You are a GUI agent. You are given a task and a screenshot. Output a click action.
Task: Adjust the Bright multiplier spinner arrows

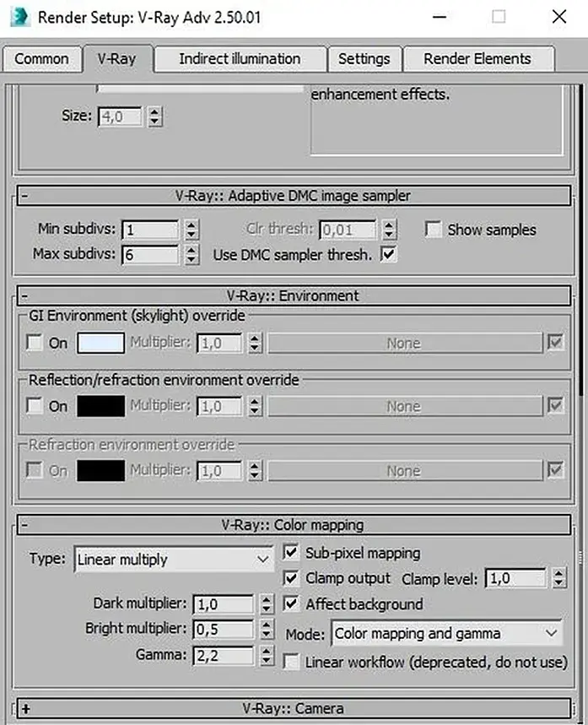click(267, 630)
